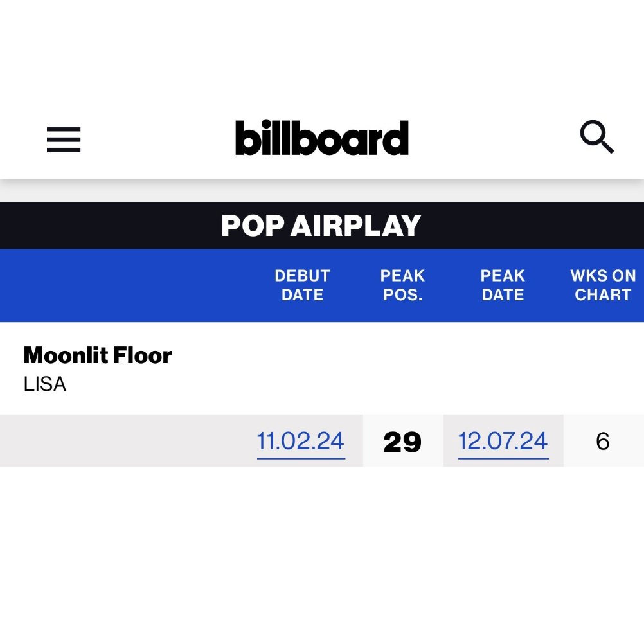The width and height of the screenshot is (644, 644).
Task: Click the billboard logo
Action: [x=321, y=137]
